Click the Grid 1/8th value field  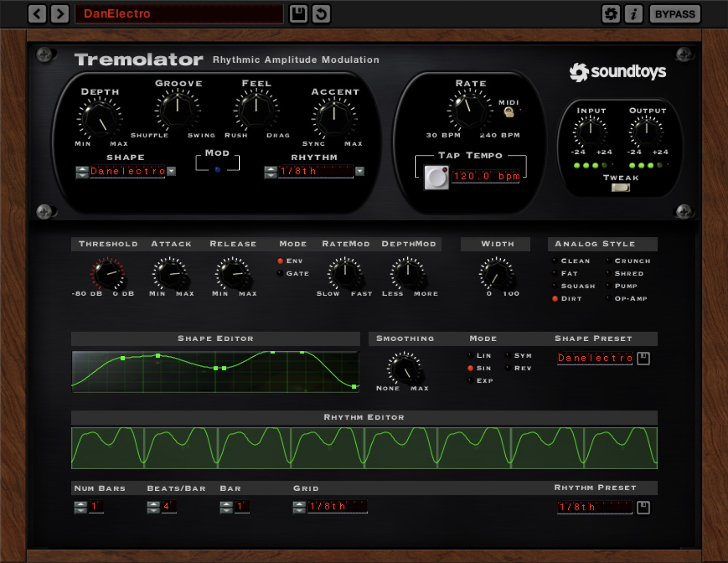337,507
